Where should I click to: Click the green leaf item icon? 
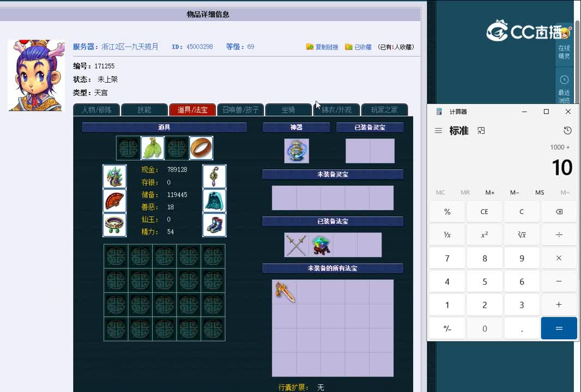152,148
